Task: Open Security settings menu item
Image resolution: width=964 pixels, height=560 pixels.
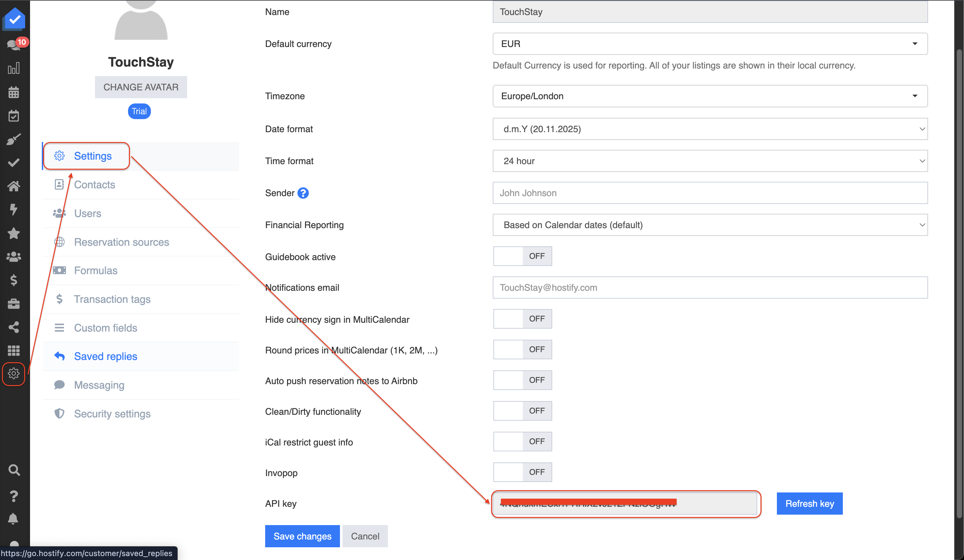Action: tap(112, 413)
